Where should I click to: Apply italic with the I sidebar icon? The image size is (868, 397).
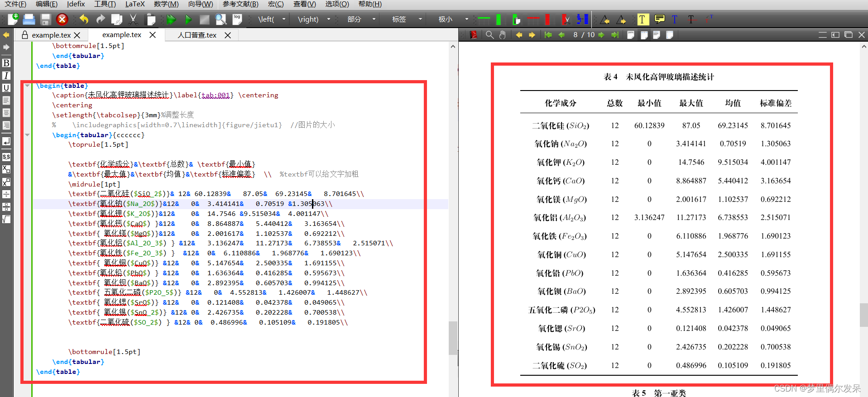click(x=6, y=76)
